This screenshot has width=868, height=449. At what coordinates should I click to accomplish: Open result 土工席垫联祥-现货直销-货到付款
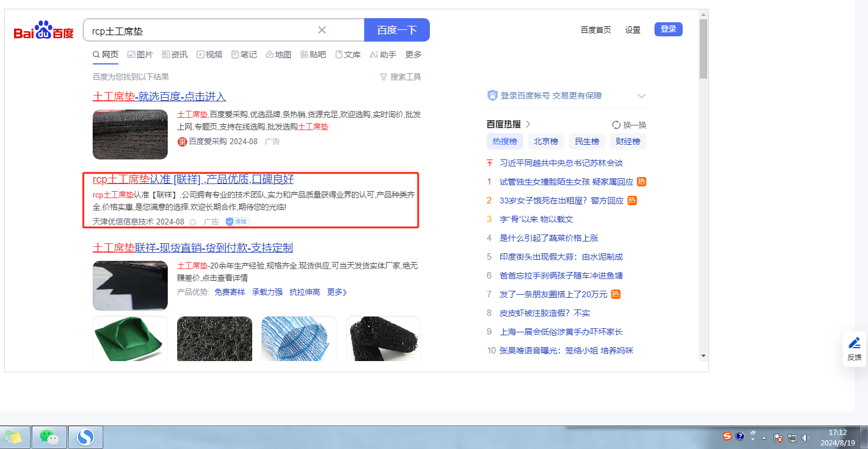[x=193, y=248]
